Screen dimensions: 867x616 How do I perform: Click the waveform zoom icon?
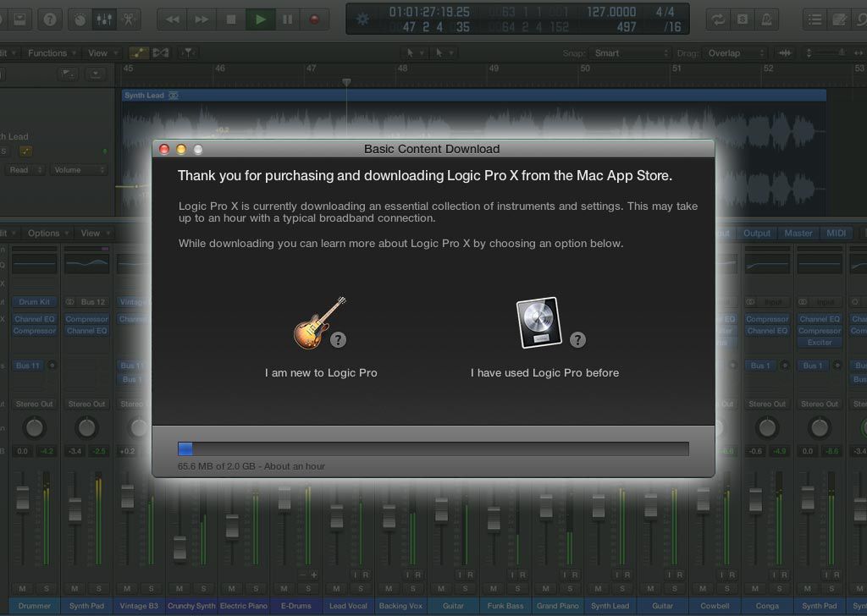(785, 53)
